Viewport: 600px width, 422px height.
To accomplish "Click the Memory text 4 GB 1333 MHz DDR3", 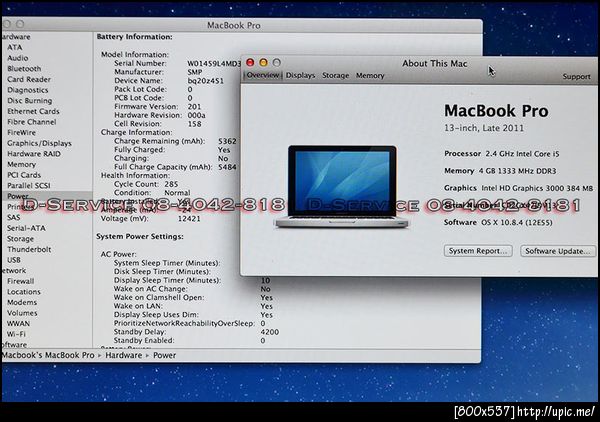I will 517,171.
